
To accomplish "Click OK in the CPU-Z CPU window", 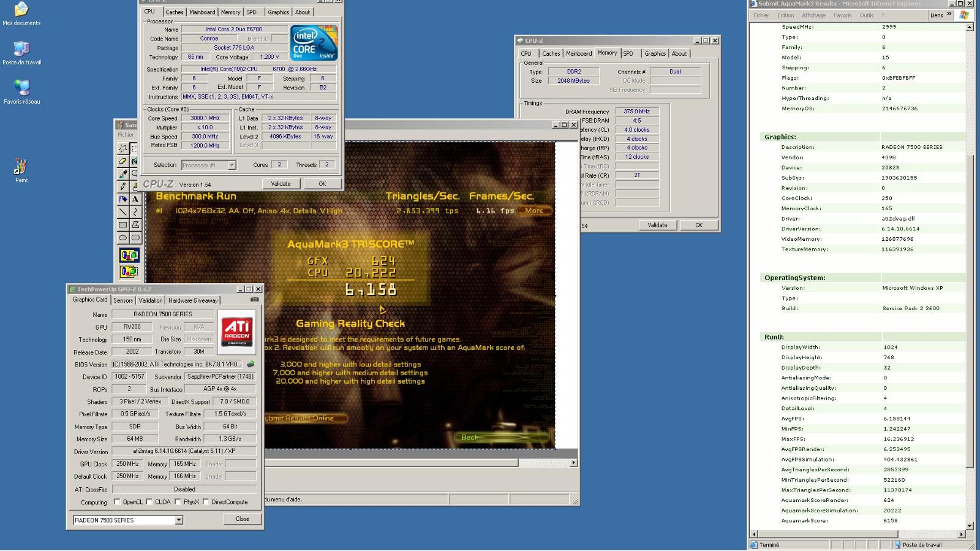I will pyautogui.click(x=322, y=183).
